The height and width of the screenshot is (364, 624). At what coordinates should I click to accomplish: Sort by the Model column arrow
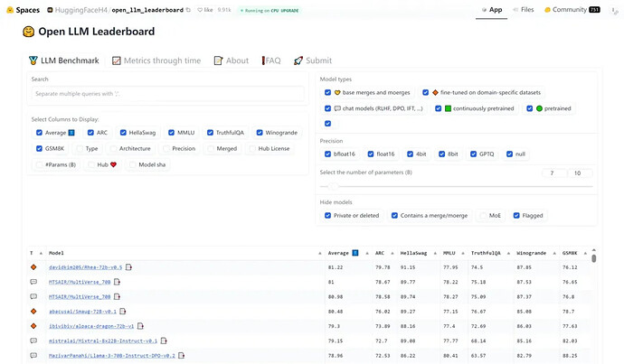(320, 253)
